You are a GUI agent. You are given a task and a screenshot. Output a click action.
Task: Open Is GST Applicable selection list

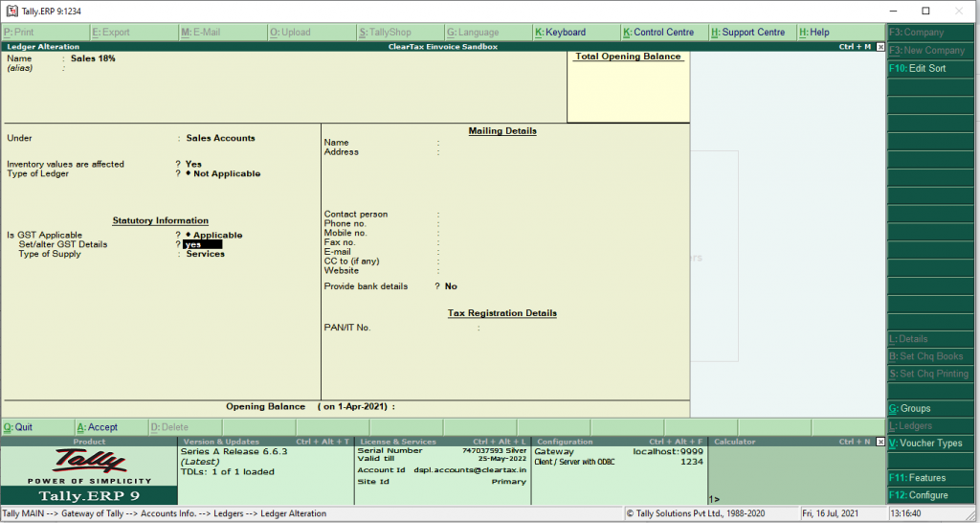pyautogui.click(x=214, y=236)
